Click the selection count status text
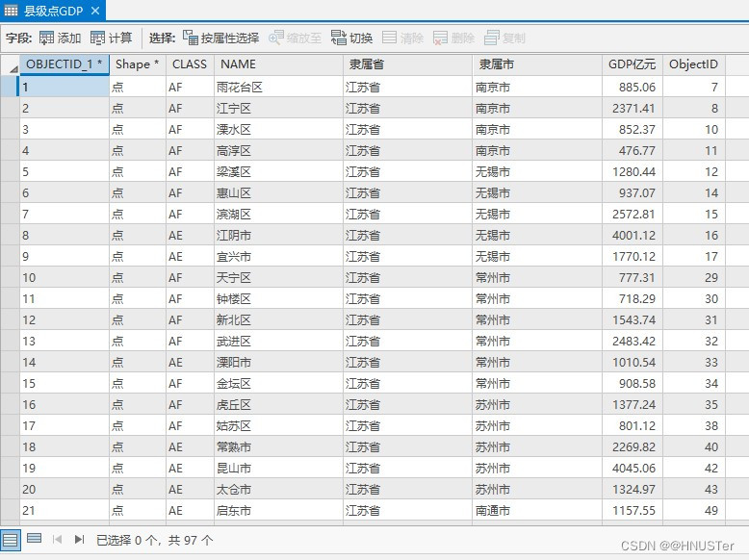Screen dimensions: 749x560 tap(154, 541)
